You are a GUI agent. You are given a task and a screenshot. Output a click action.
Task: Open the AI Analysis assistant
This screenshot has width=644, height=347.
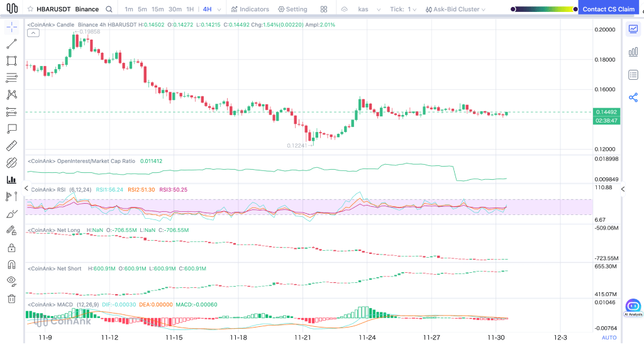pos(633,307)
